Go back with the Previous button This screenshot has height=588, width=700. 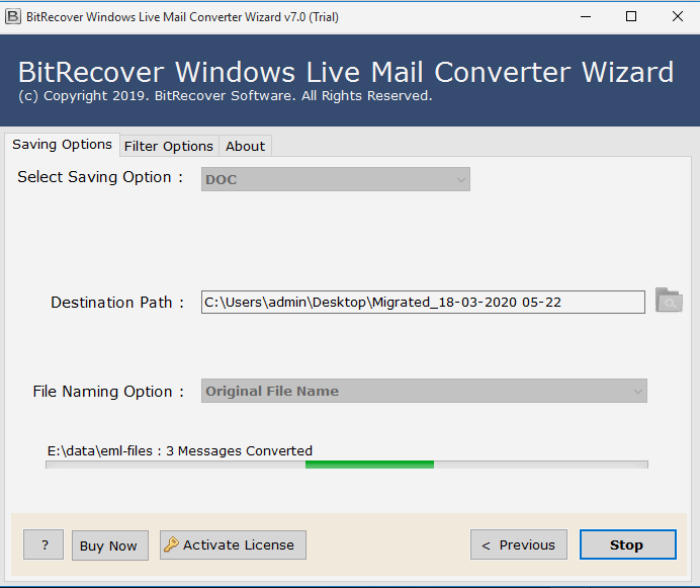[x=519, y=545]
